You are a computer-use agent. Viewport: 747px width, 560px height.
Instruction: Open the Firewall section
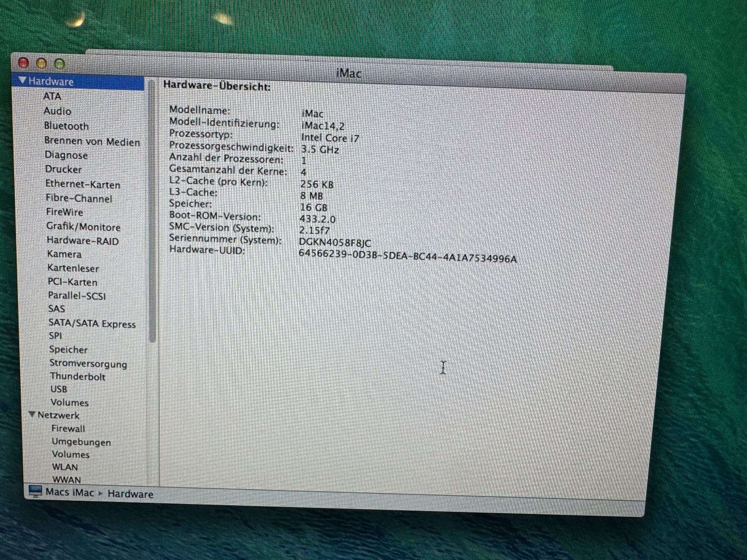[68, 429]
